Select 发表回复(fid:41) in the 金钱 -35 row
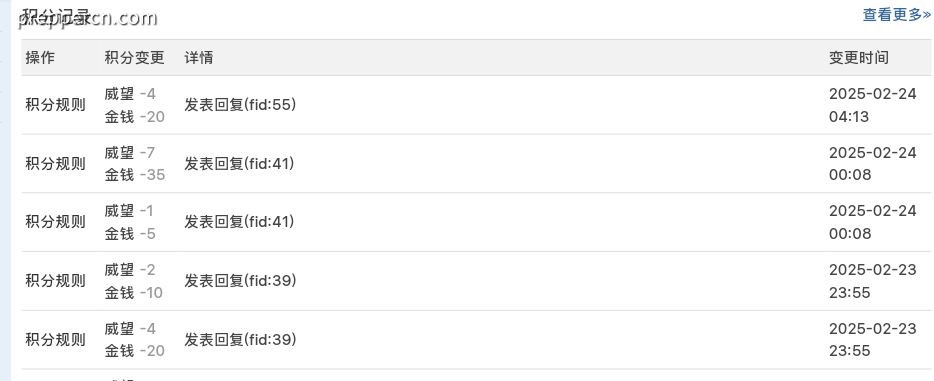Viewport: 934px width, 381px height. 239,164
